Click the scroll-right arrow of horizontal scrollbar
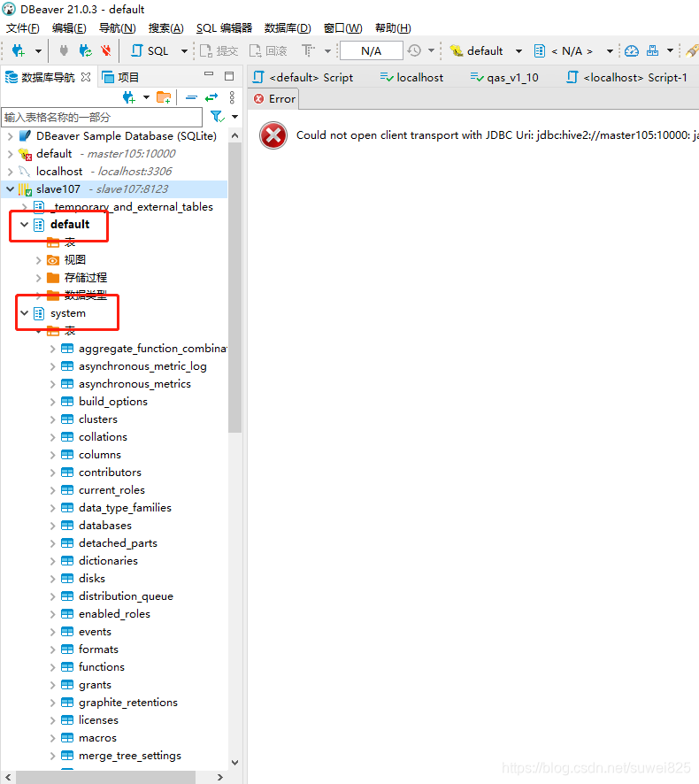 point(219,777)
